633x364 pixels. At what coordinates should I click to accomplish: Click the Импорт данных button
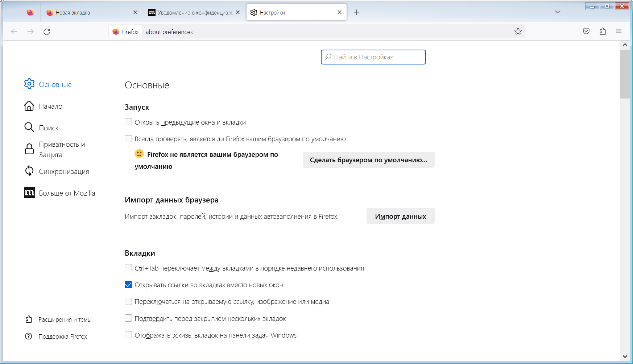pos(401,216)
